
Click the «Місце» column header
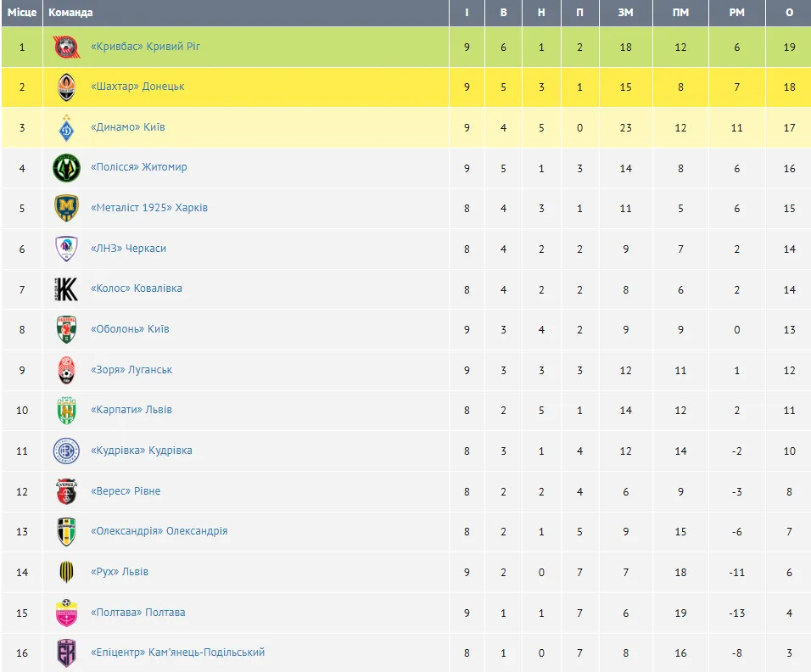(22, 13)
